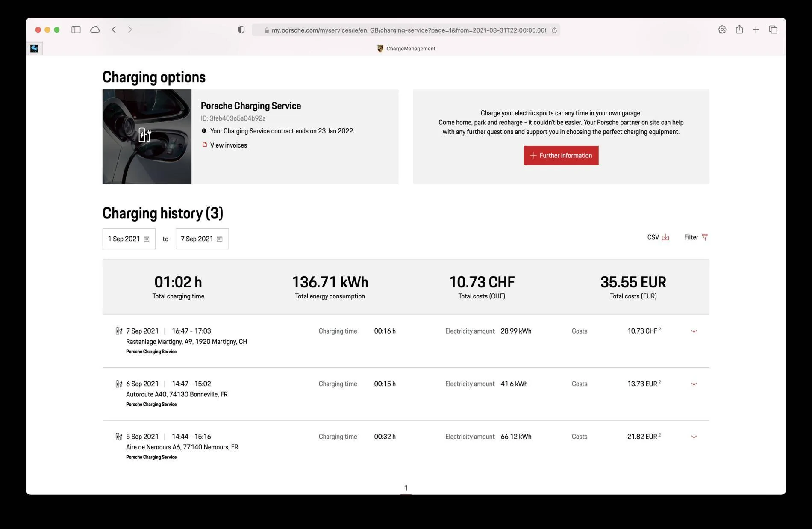This screenshot has height=529, width=812.
Task: Click the Charging history (3) heading
Action: (163, 213)
